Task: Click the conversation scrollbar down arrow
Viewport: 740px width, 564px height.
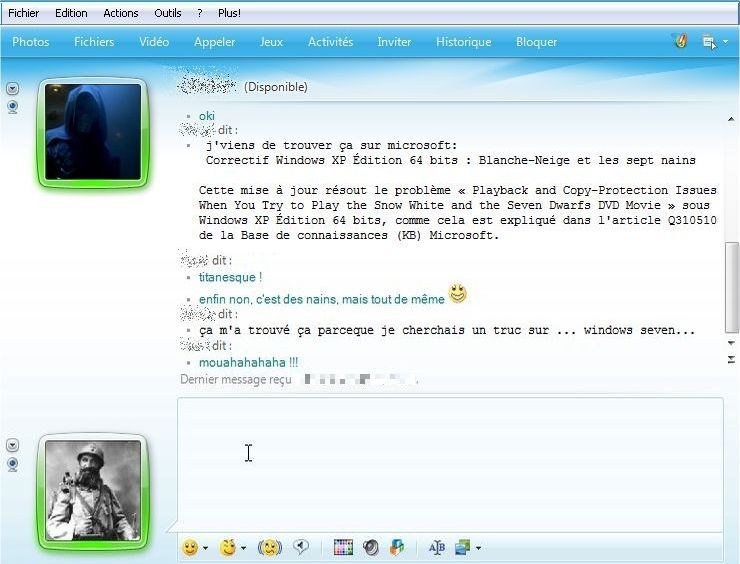Action: pyautogui.click(x=732, y=342)
